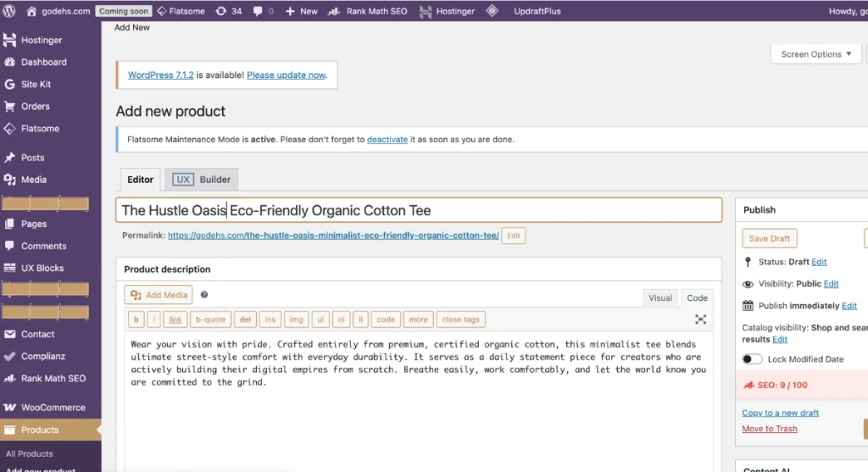This screenshot has height=472, width=868.
Task: Click the b bold quicktag
Action: (136, 319)
